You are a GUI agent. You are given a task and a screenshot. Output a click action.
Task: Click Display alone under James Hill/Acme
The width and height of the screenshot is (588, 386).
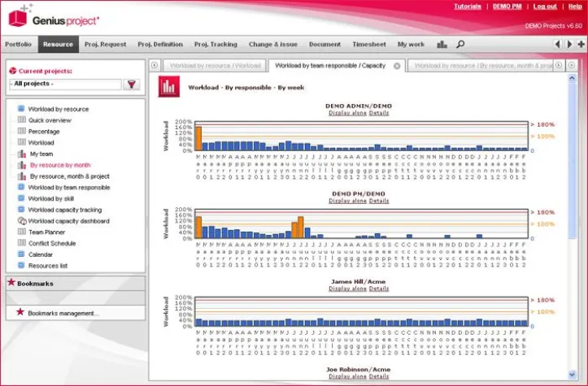click(x=347, y=288)
